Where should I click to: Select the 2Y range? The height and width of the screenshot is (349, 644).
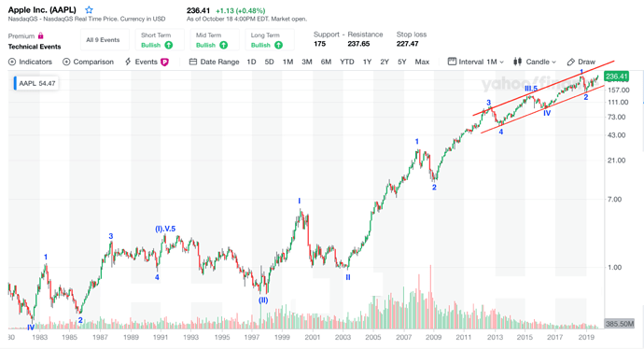pos(385,62)
